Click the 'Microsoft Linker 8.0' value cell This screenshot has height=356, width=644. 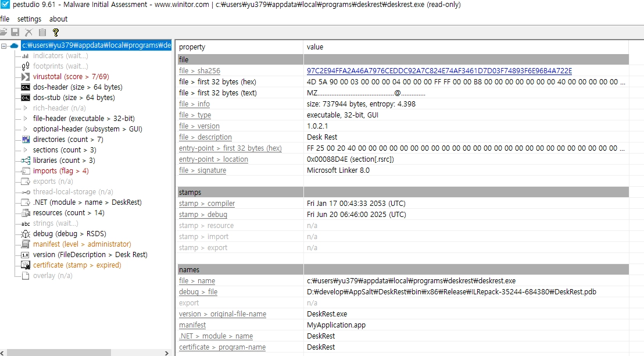(338, 170)
